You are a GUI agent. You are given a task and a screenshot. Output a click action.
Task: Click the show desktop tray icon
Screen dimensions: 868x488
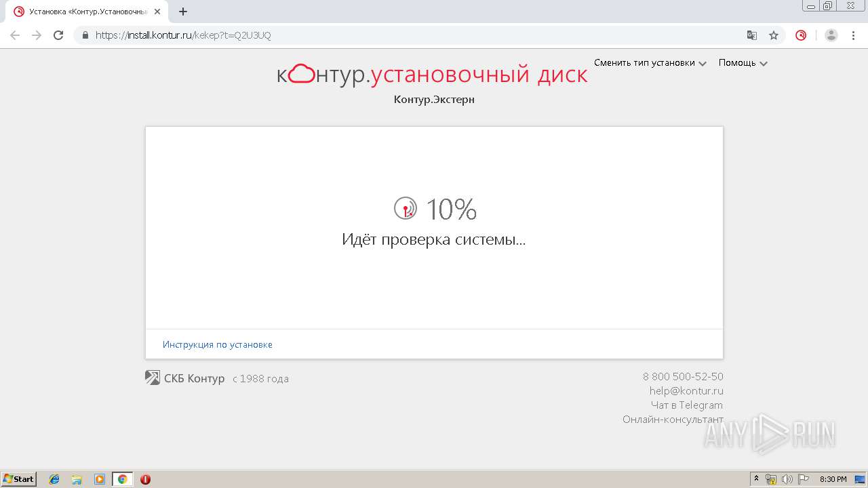pyautogui.click(x=860, y=479)
